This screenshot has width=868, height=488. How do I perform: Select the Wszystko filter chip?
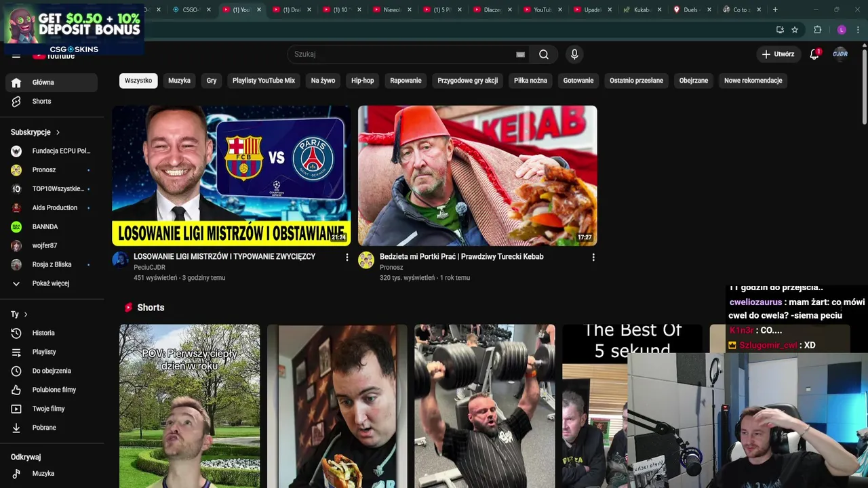[138, 81]
